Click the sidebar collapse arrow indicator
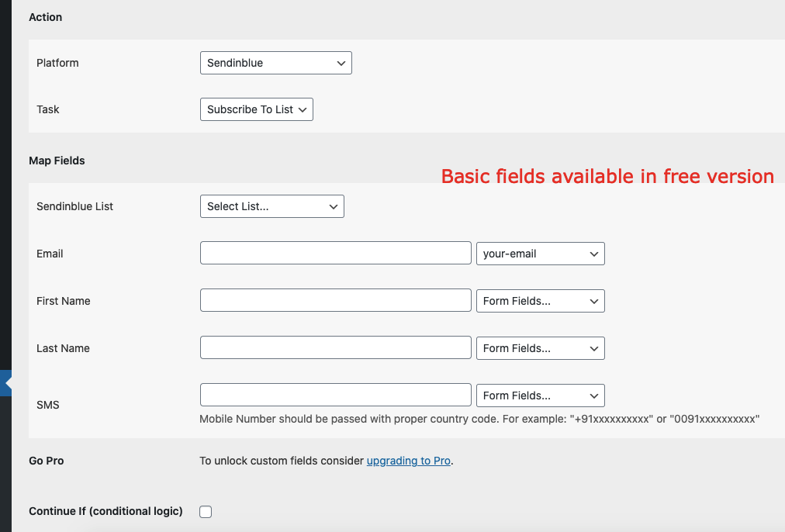Screen dimensions: 785x532 click(x=6, y=383)
